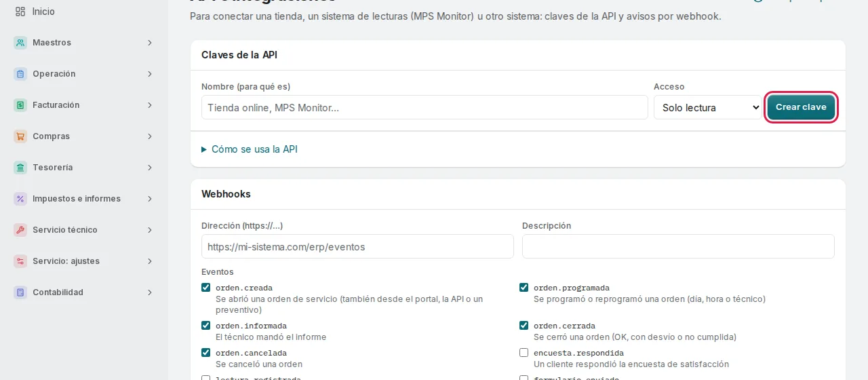Uncheck the orden.informada event
The height and width of the screenshot is (380, 868).
(206, 326)
